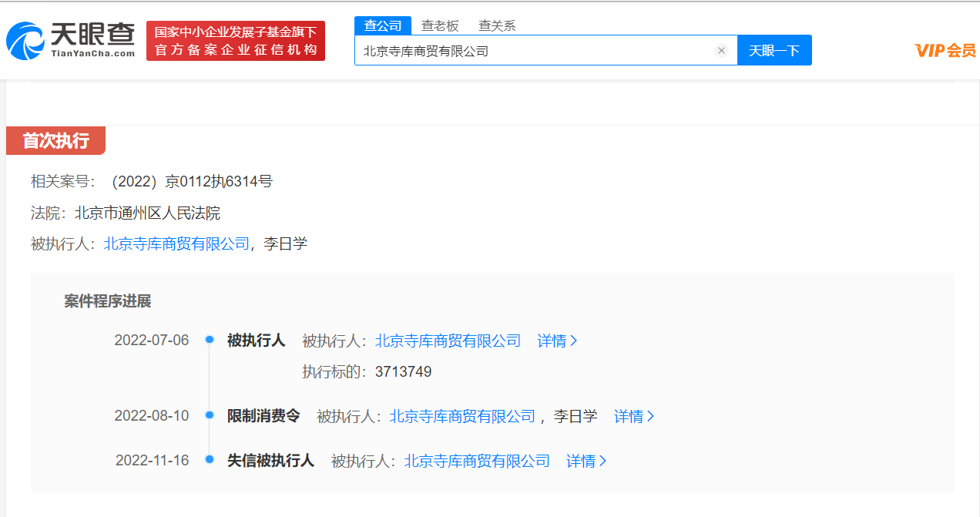Open the VIP会员 membership link
This screenshot has height=517, width=980.
pos(946,51)
